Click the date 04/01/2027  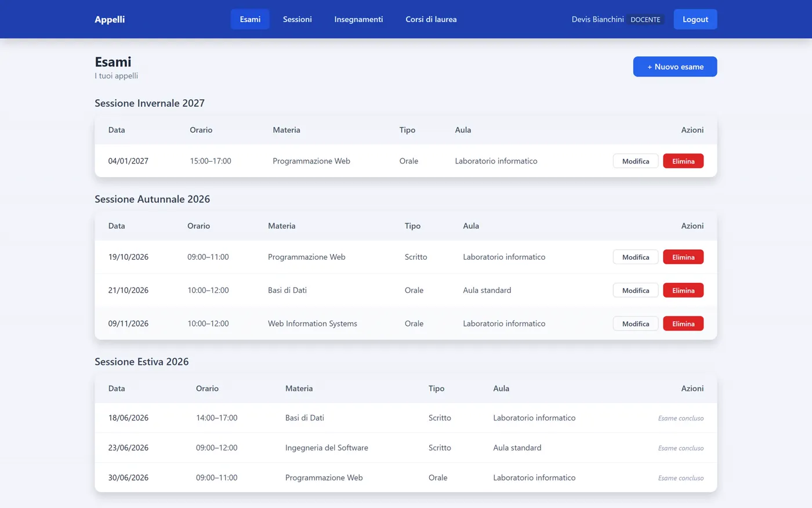point(128,161)
